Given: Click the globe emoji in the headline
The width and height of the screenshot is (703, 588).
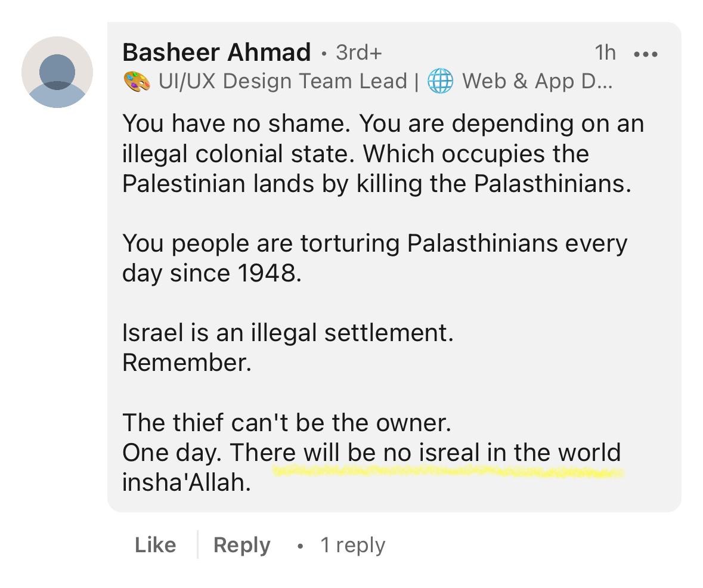Looking at the screenshot, I should coord(441,81).
